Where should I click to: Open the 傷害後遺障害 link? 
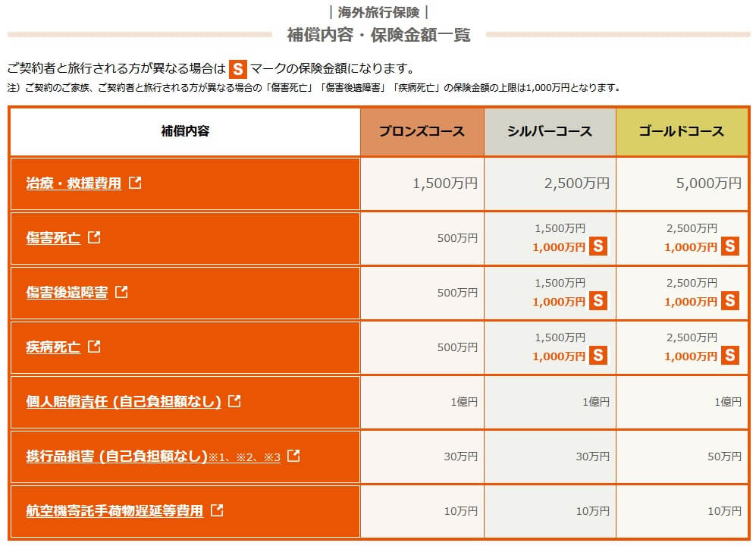click(x=67, y=292)
